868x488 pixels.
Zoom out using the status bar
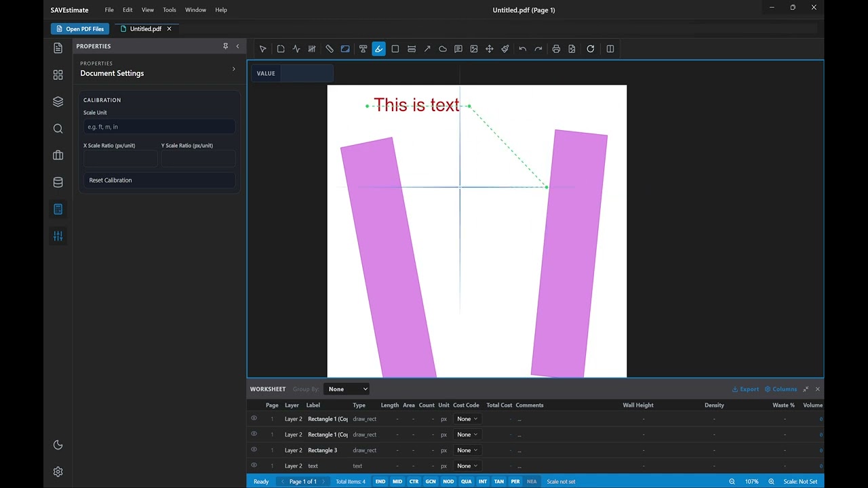pyautogui.click(x=732, y=481)
